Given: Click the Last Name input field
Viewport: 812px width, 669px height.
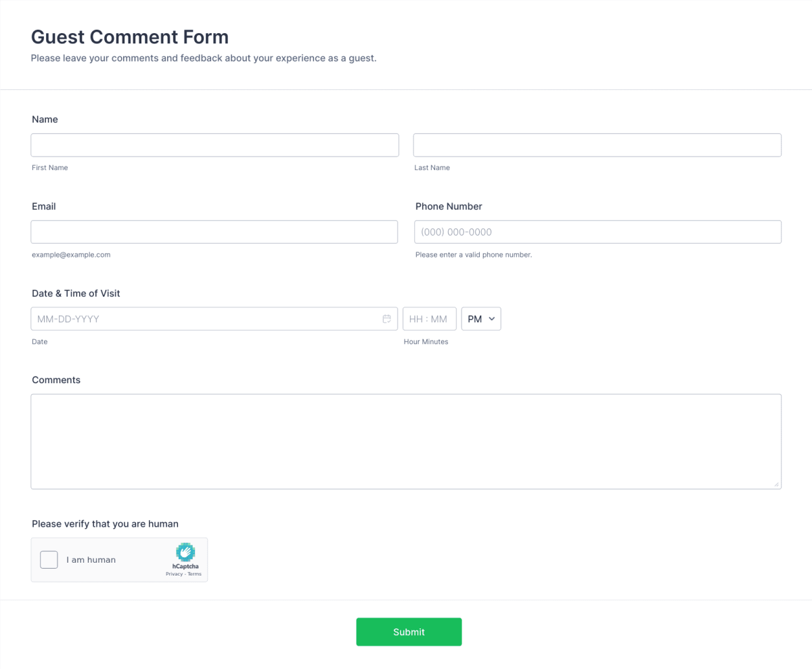Looking at the screenshot, I should (x=597, y=144).
